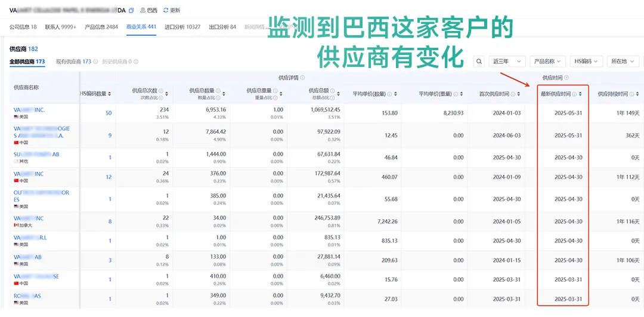The width and height of the screenshot is (644, 317).
Task: Click first supply date 2024-06-03
Action: coord(507,136)
